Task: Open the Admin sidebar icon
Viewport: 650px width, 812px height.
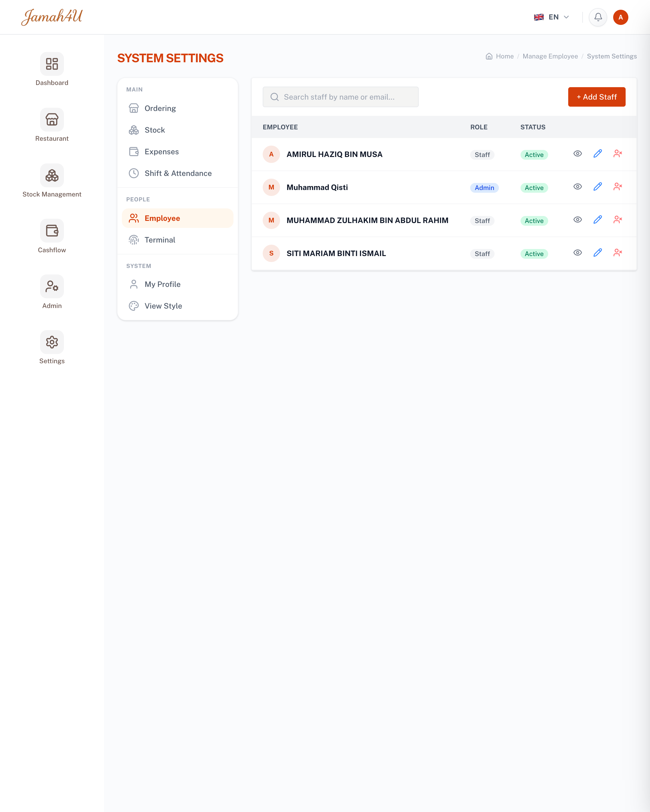Action: [x=52, y=286]
